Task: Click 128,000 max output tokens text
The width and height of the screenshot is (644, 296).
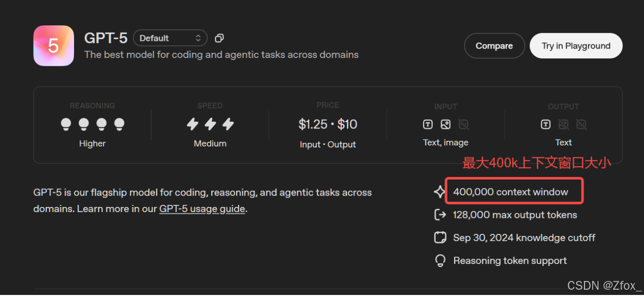Action: tap(515, 215)
